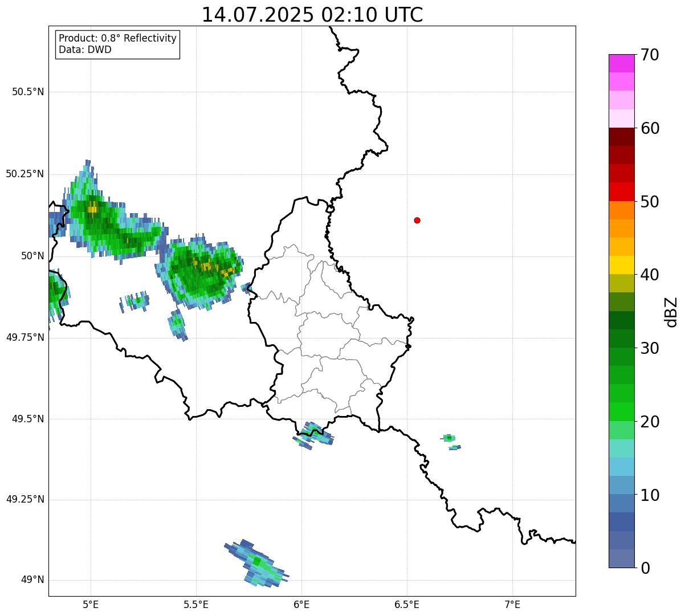Click the dBZ colorbar axis label
This screenshot has width=685, height=616.
671,312
